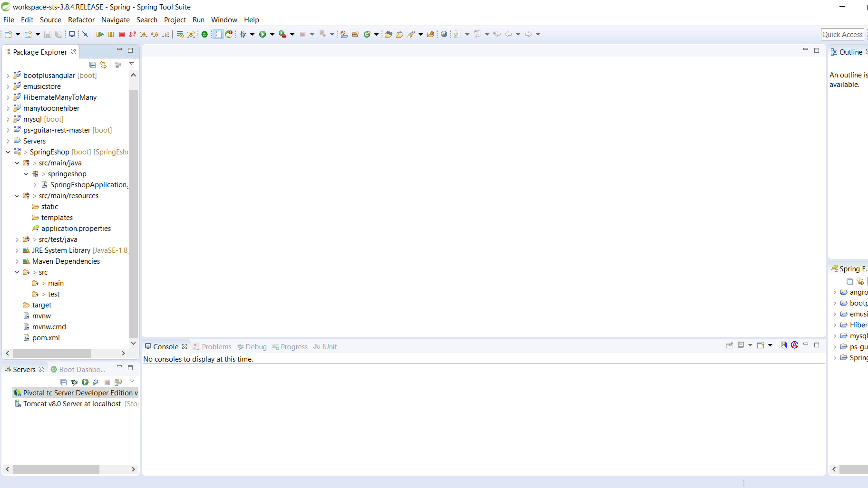Click Start server in profile mode icon
The height and width of the screenshot is (488, 868).
[x=96, y=382]
